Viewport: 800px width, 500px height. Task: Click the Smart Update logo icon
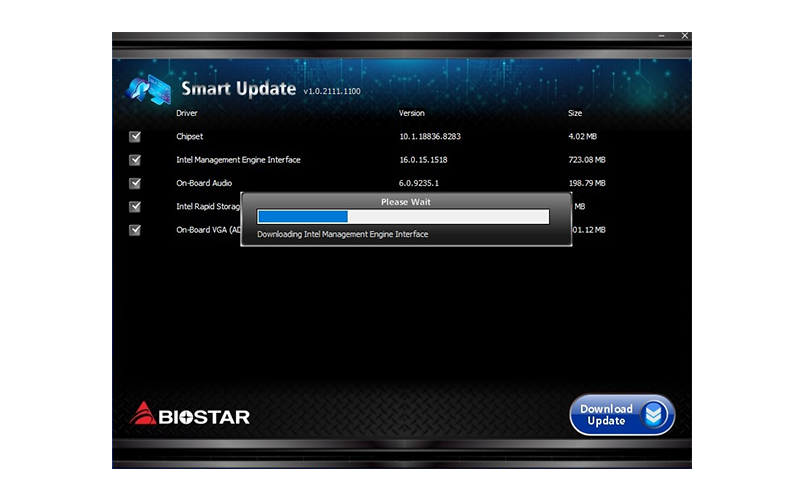pos(148,89)
